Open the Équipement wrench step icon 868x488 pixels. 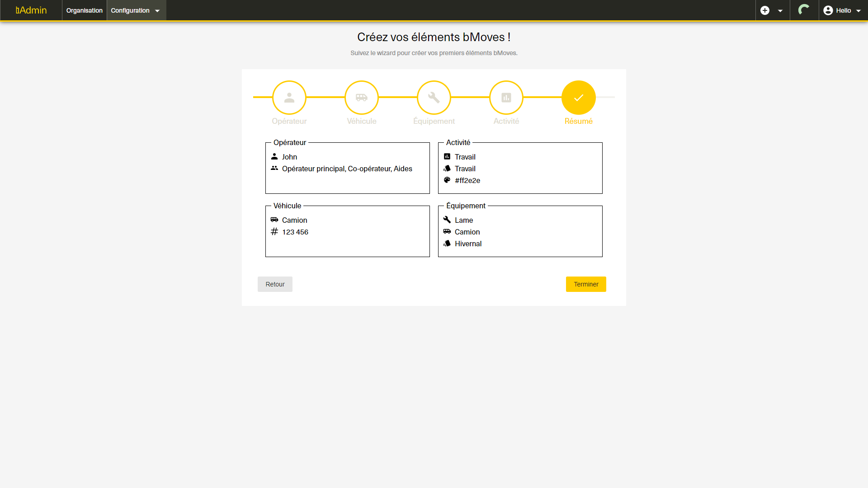tap(434, 97)
